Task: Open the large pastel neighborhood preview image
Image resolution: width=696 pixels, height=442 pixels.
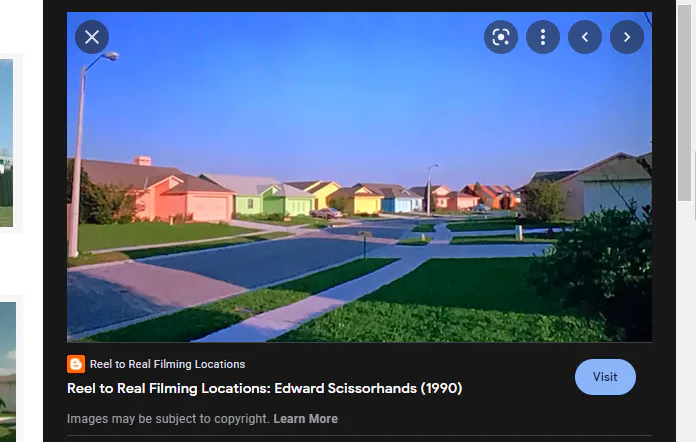Action: point(359,177)
